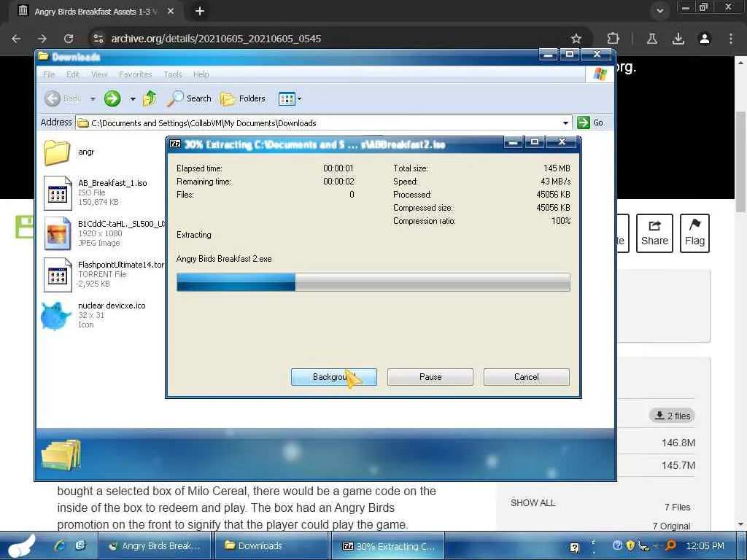Click the 7z icon in extraction title bar
The width and height of the screenshot is (747, 560).
click(x=175, y=144)
